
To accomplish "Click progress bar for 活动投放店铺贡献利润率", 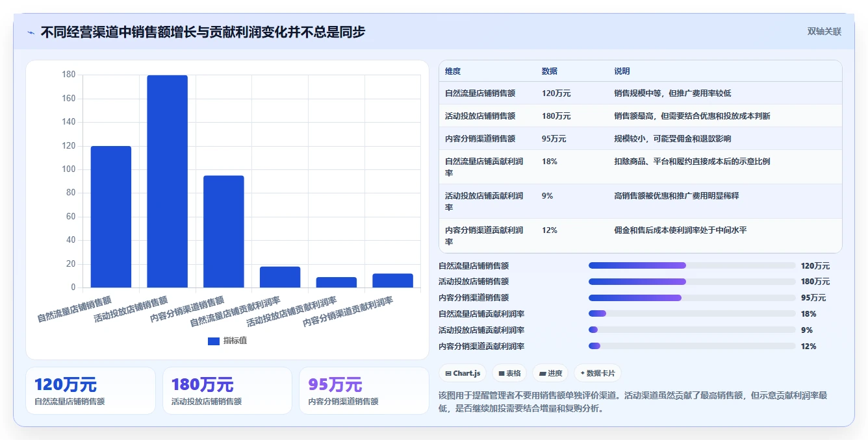I will [692, 330].
